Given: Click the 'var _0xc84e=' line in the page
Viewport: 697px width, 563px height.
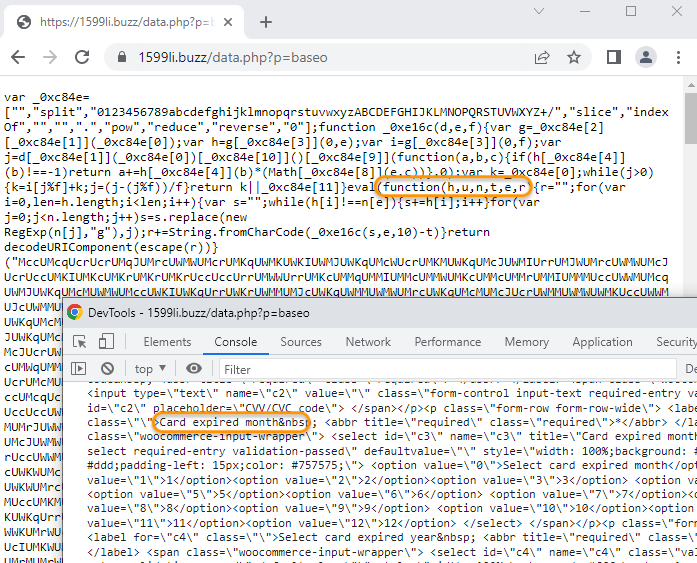Looking at the screenshot, I should [x=47, y=97].
